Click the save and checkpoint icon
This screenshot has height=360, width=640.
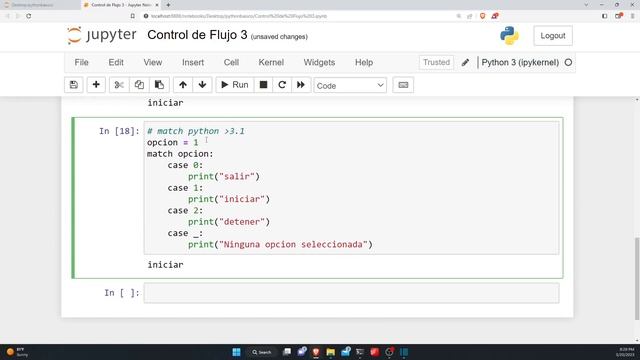pyautogui.click(x=74, y=85)
